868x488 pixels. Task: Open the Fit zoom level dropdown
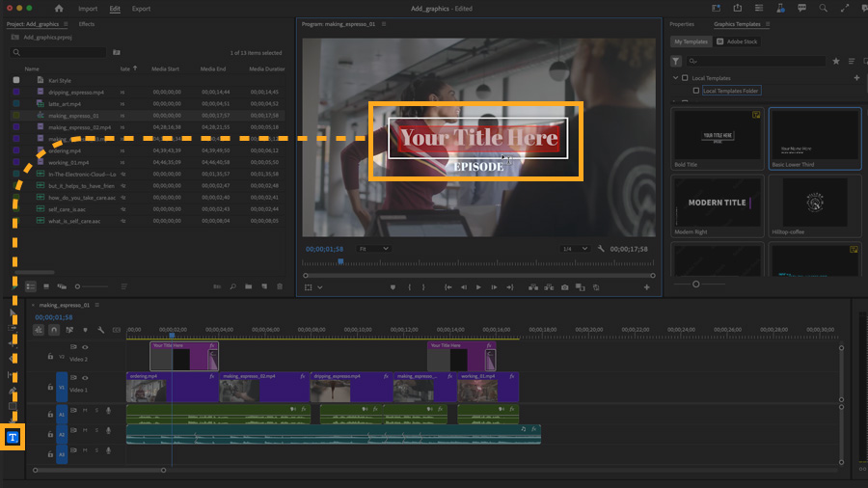(x=373, y=249)
